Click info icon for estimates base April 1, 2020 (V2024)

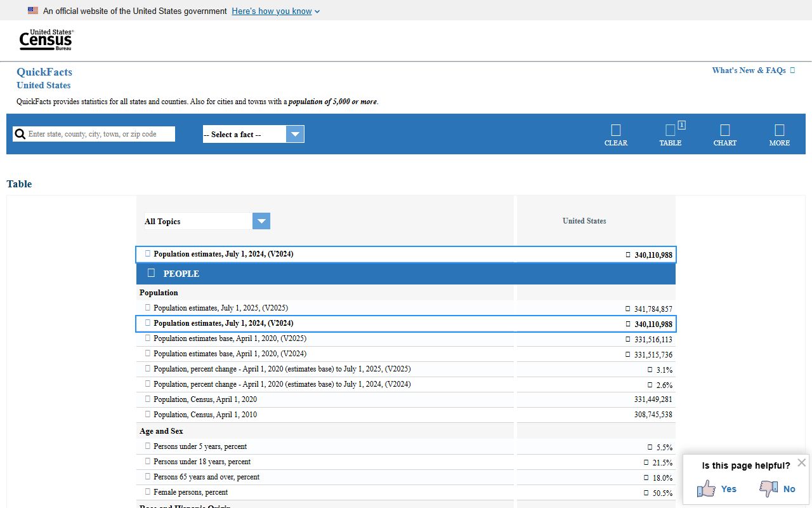point(148,353)
